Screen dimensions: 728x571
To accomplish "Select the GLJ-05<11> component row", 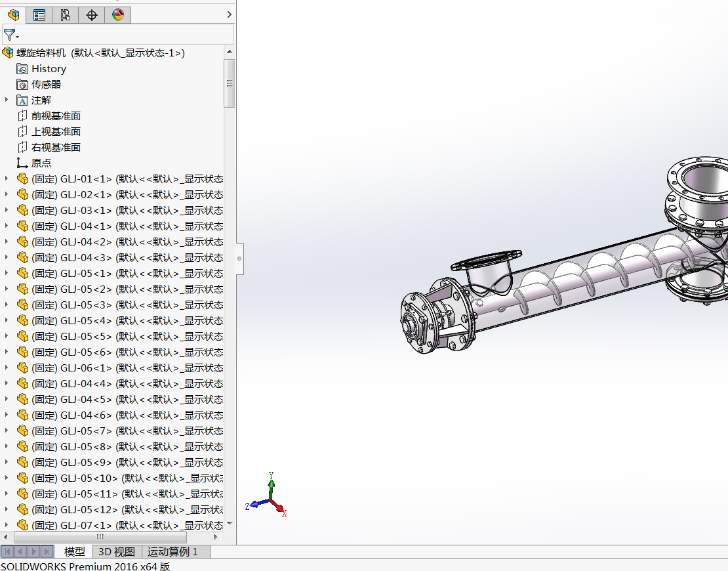I will [120, 494].
